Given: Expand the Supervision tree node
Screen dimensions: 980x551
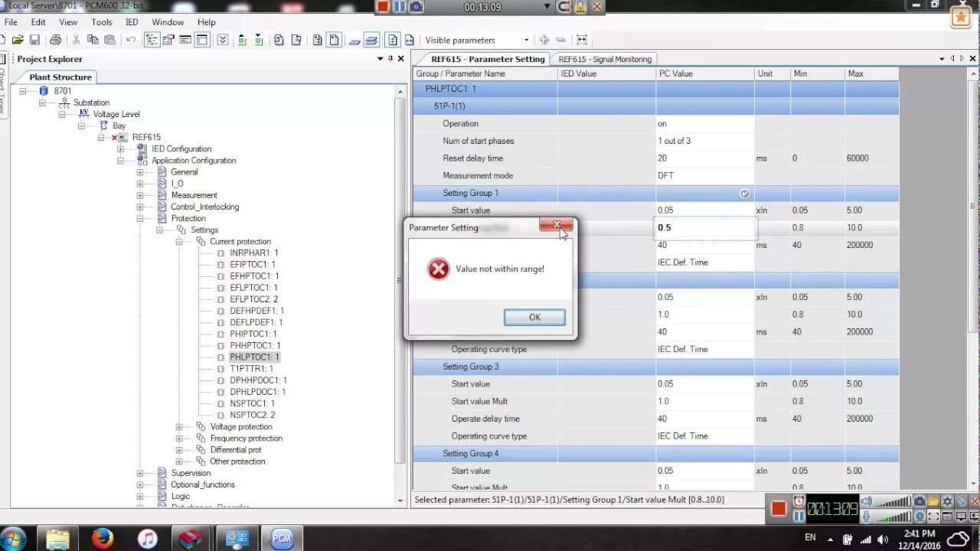Looking at the screenshot, I should pos(140,473).
